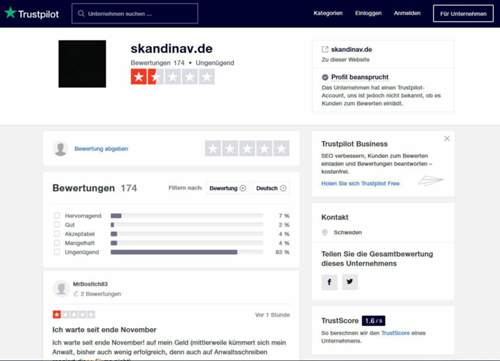The image size is (500, 361).
Task: Click the Trustpilot logo in header
Action: pos(32,13)
